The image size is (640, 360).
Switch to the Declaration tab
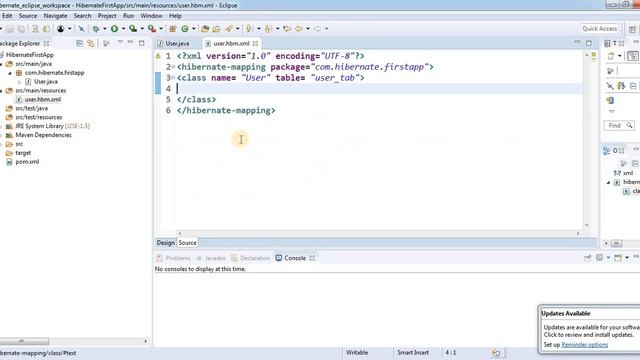point(250,258)
